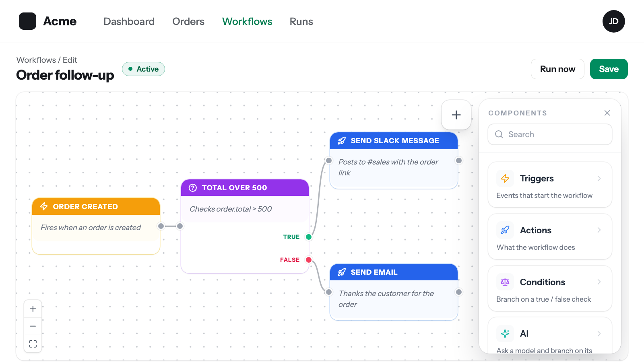Click "Posts to #sales with the order link"

coord(388,167)
